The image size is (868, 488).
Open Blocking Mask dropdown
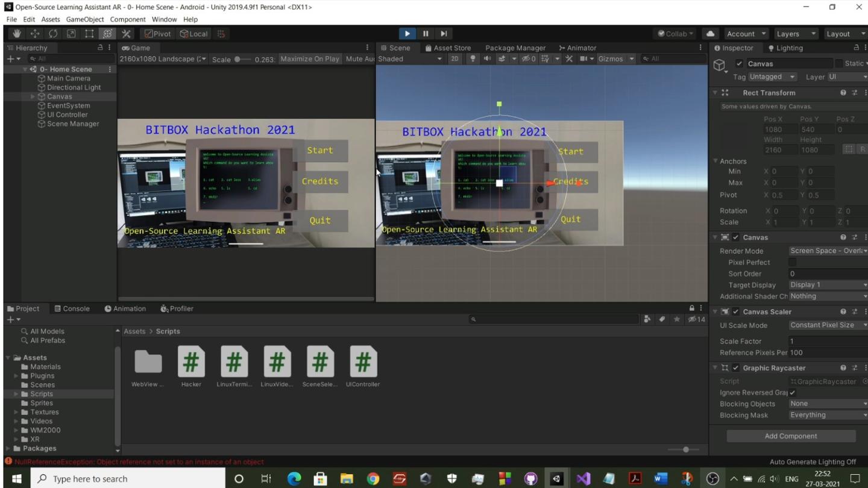point(828,415)
